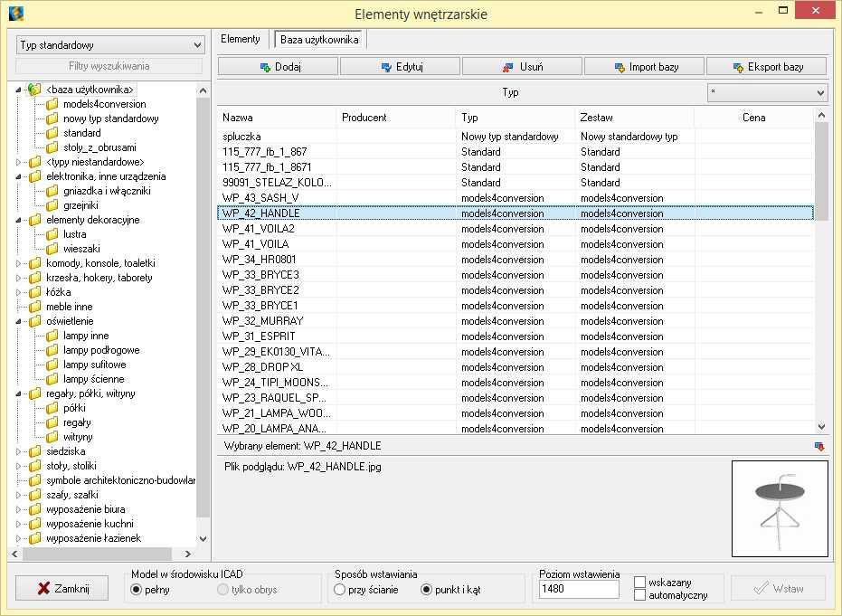842x616 pixels.
Task: Select the nowy typ standardowy tree item
Action: point(110,118)
